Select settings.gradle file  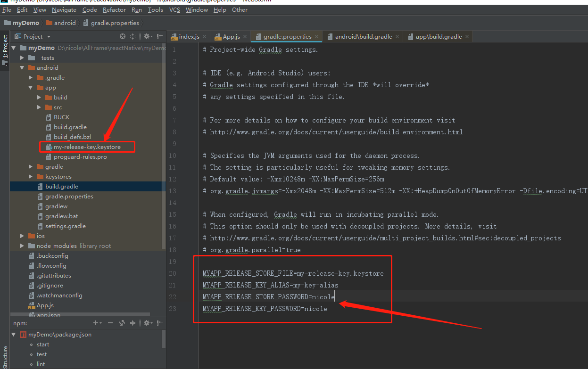(x=66, y=226)
